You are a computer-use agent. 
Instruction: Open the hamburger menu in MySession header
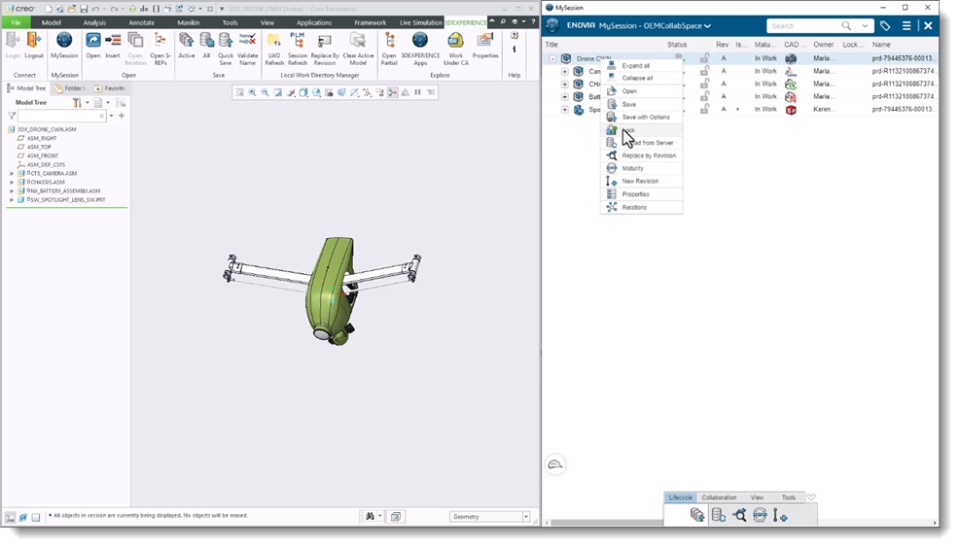pyautogui.click(x=907, y=26)
